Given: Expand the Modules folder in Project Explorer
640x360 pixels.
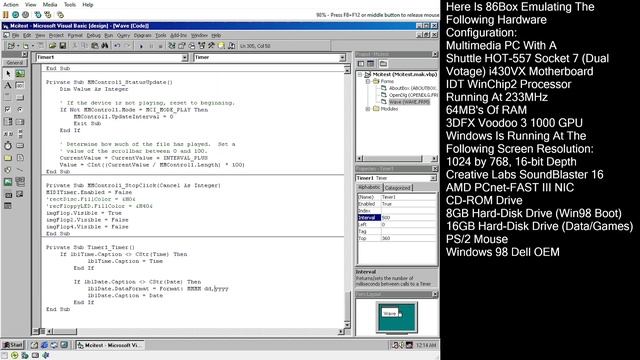Looking at the screenshot, I should 368,109.
